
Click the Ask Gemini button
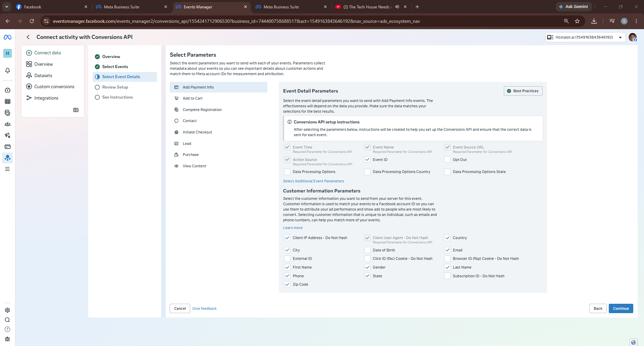pyautogui.click(x=574, y=7)
